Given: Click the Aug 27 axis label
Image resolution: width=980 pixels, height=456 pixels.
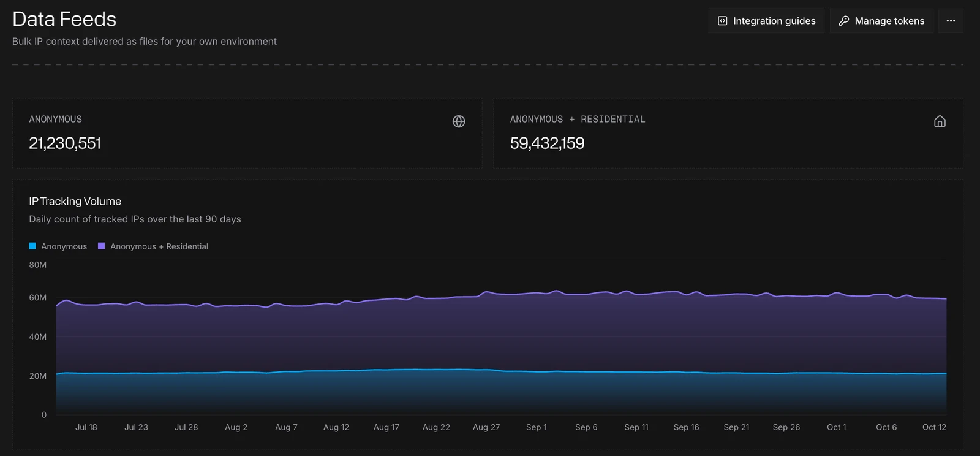Looking at the screenshot, I should pos(486,427).
